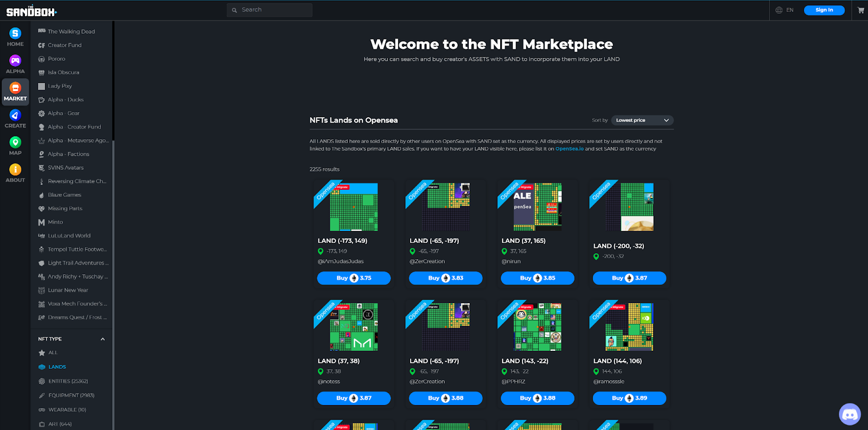The height and width of the screenshot is (430, 868).
Task: Filter by WEARABLE NFT type
Action: 67,409
